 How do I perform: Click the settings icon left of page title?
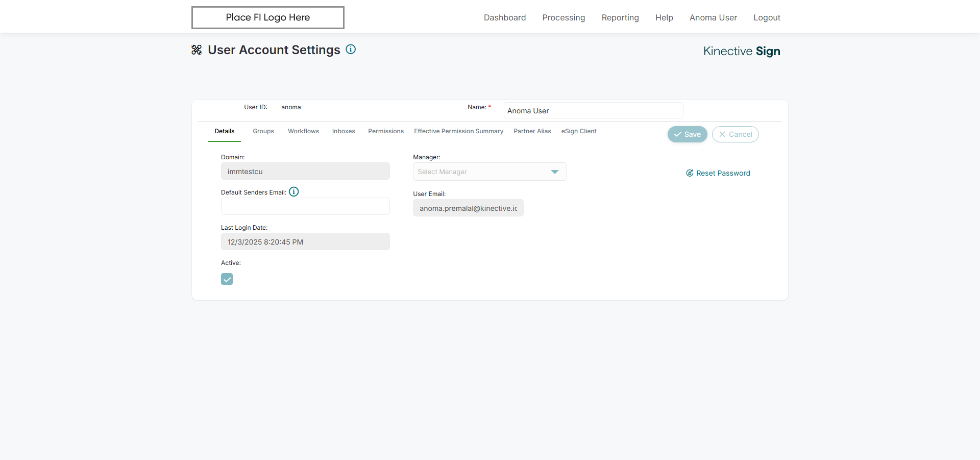197,50
